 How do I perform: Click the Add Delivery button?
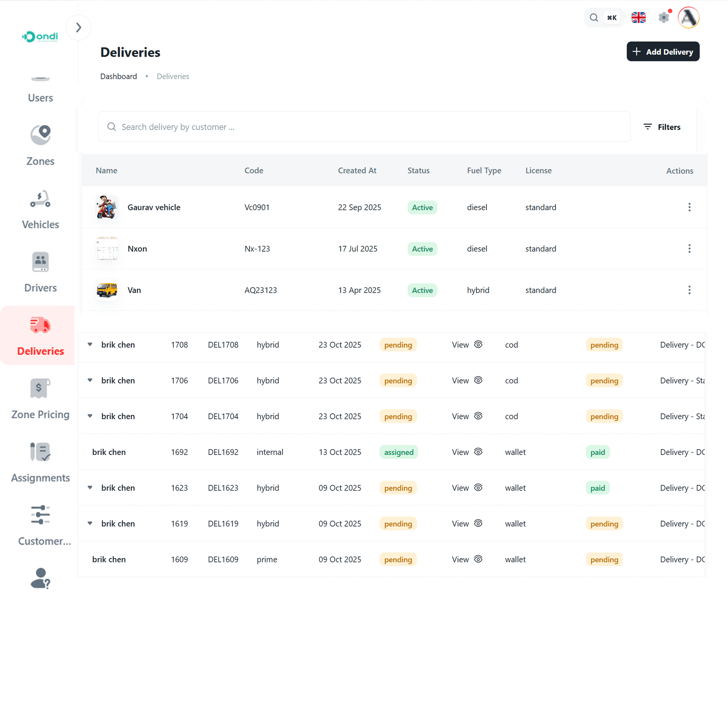tap(663, 52)
